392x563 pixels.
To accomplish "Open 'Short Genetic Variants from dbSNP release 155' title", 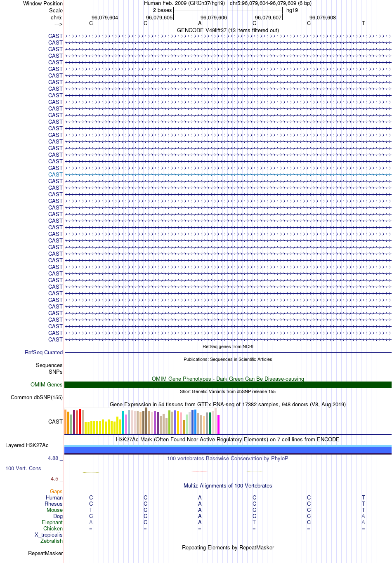I will [x=228, y=391].
